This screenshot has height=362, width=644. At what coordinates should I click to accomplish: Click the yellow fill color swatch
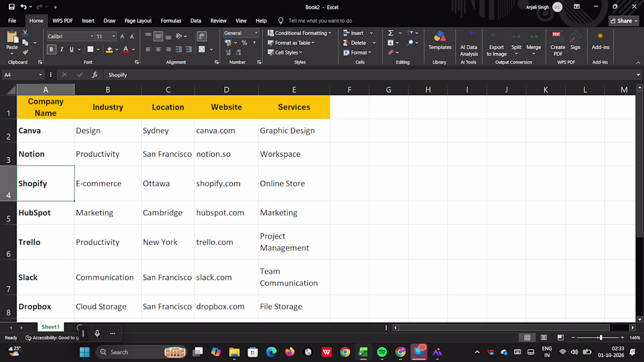109,50
